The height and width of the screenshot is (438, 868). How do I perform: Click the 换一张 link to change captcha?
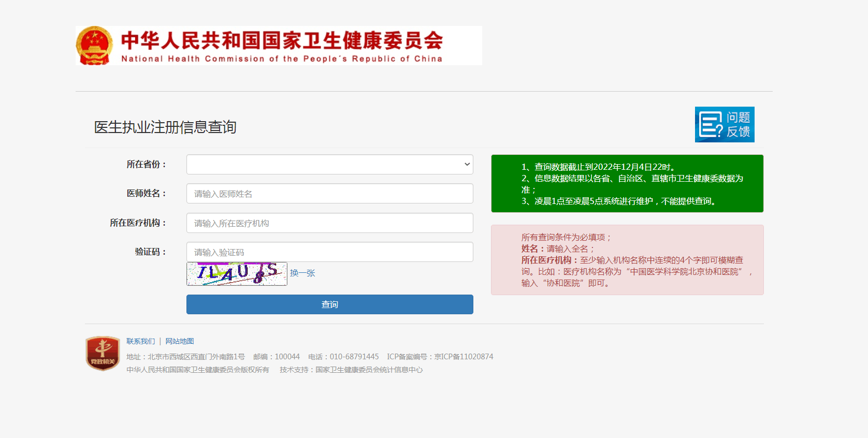point(302,273)
